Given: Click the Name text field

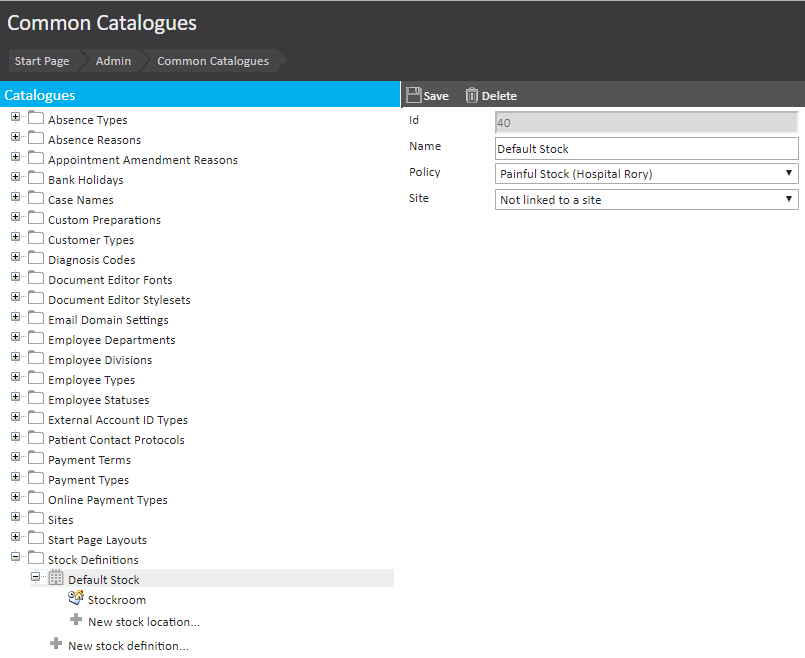Looking at the screenshot, I should click(x=646, y=149).
